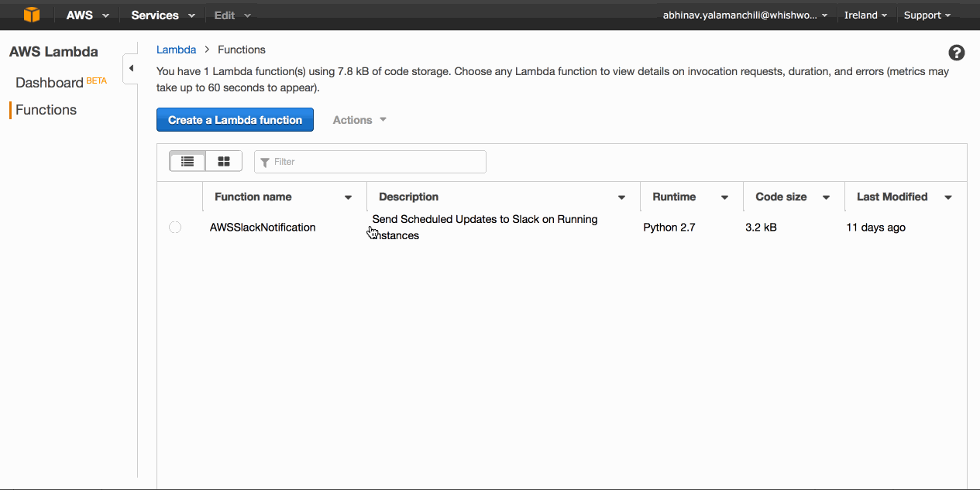Select the AWSSlackNotification radio button
The image size is (980, 490).
point(175,227)
